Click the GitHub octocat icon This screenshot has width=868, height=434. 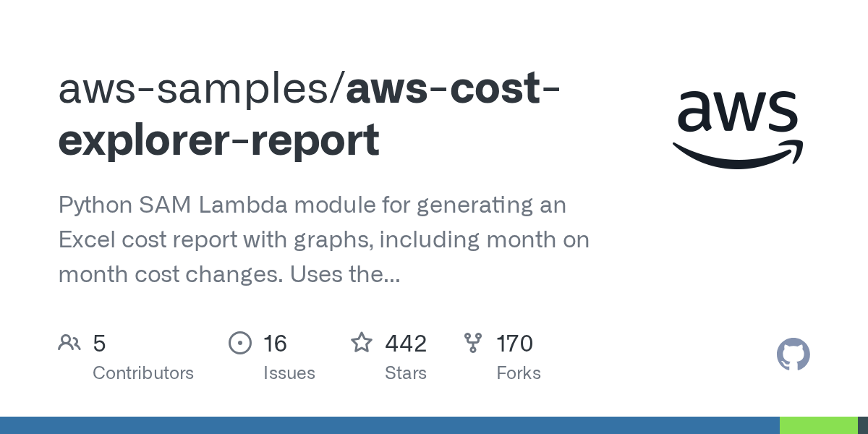click(793, 355)
